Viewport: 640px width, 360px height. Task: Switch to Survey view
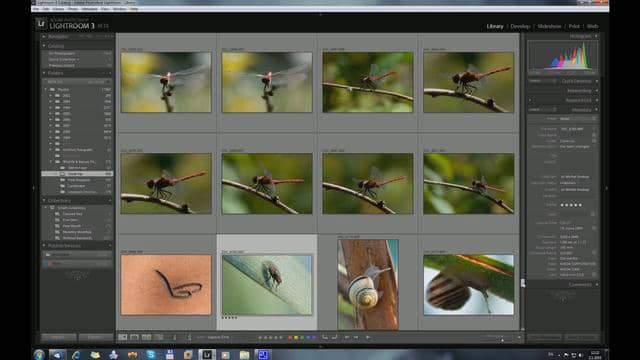click(x=158, y=337)
